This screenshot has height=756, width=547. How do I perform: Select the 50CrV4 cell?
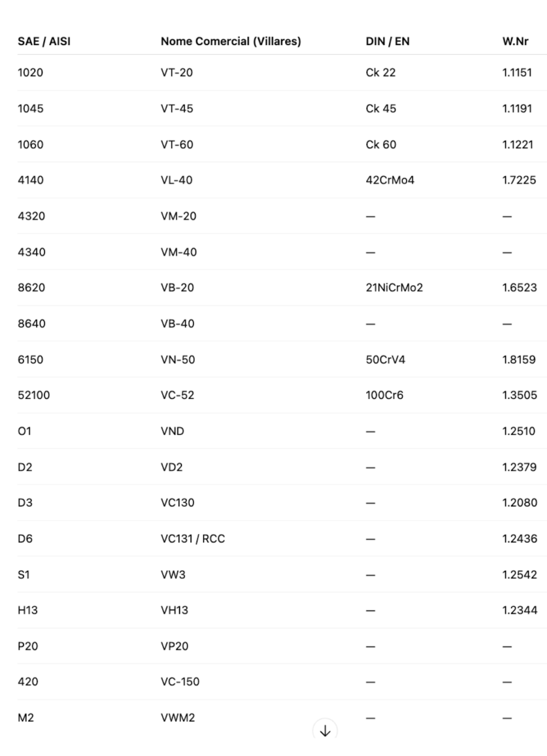click(x=385, y=359)
